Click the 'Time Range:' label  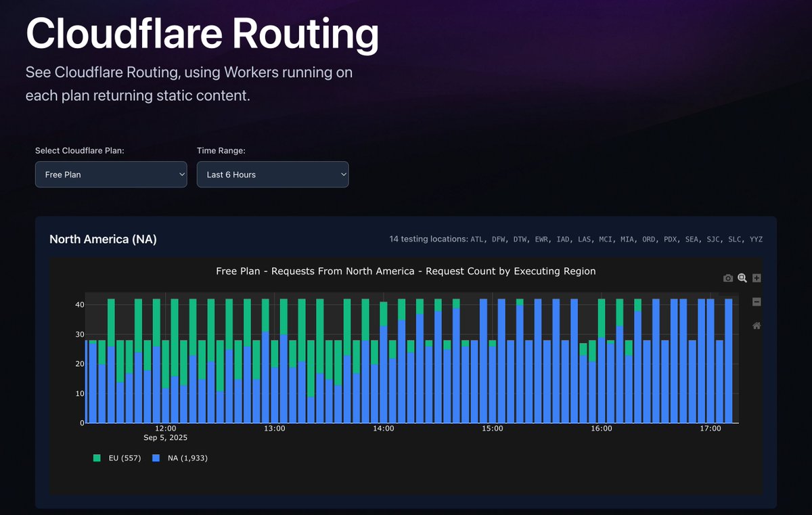221,150
